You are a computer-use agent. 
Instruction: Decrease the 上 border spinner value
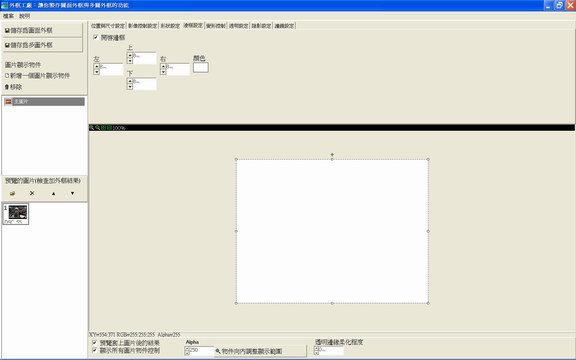coord(130,61)
